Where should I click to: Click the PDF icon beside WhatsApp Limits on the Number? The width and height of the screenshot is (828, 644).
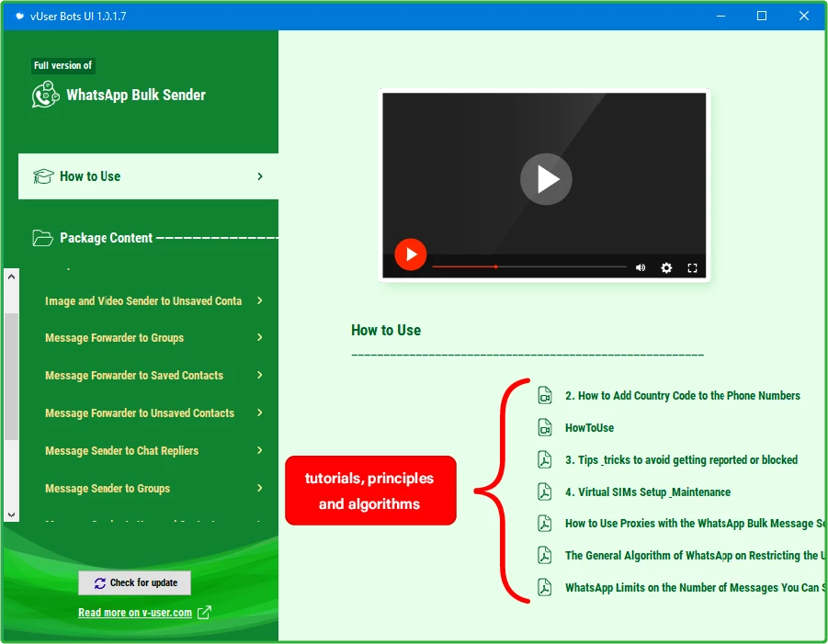tap(544, 588)
